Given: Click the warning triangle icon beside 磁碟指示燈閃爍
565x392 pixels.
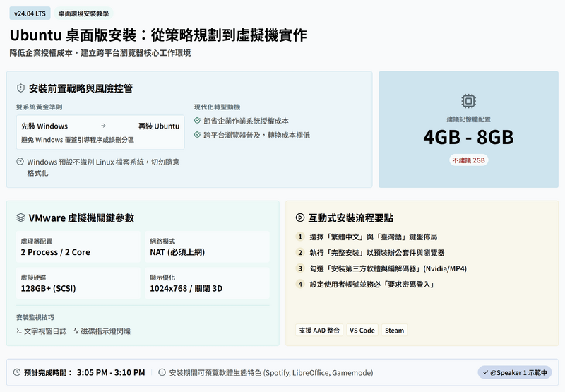Looking at the screenshot, I should 75,331.
